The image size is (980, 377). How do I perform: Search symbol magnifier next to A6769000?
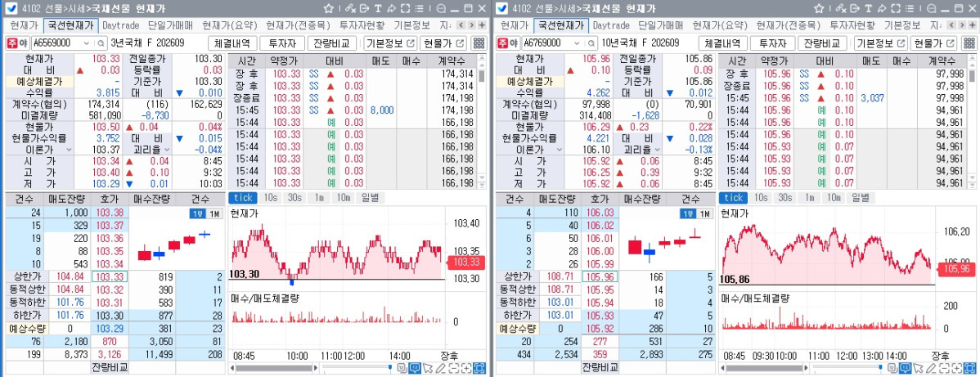point(591,43)
